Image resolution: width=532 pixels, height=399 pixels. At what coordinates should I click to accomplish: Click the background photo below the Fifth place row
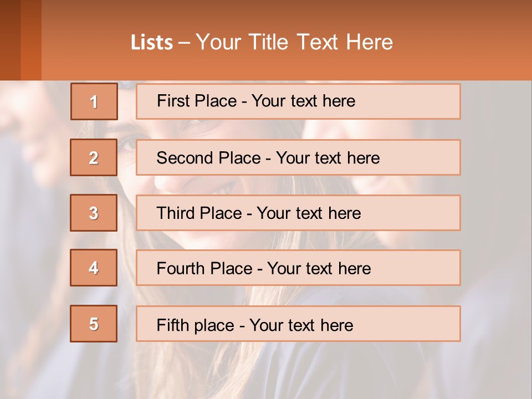[266, 371]
